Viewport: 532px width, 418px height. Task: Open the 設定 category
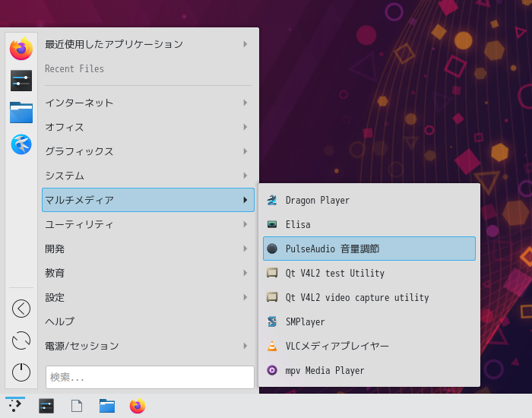pos(148,297)
